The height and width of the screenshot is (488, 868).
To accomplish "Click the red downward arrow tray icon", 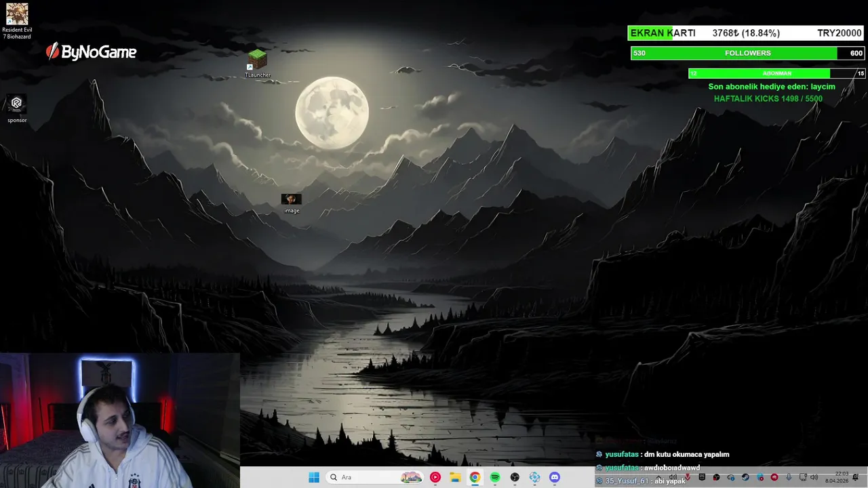I will click(x=688, y=477).
